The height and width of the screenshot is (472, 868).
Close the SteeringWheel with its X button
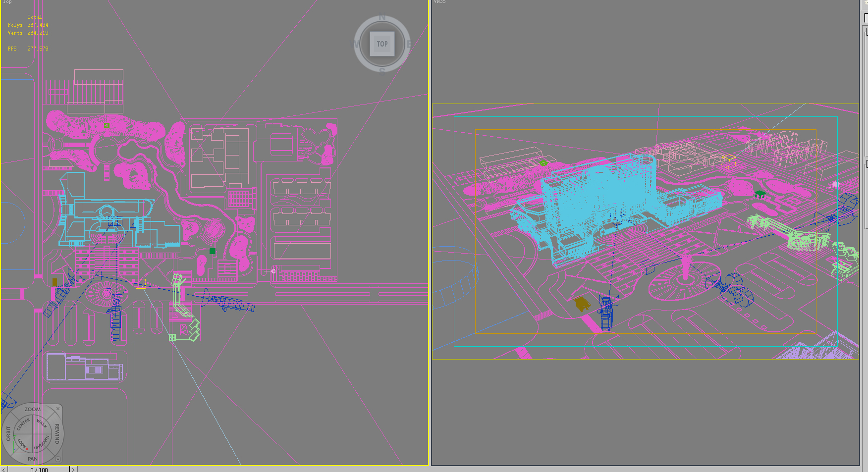click(x=58, y=409)
